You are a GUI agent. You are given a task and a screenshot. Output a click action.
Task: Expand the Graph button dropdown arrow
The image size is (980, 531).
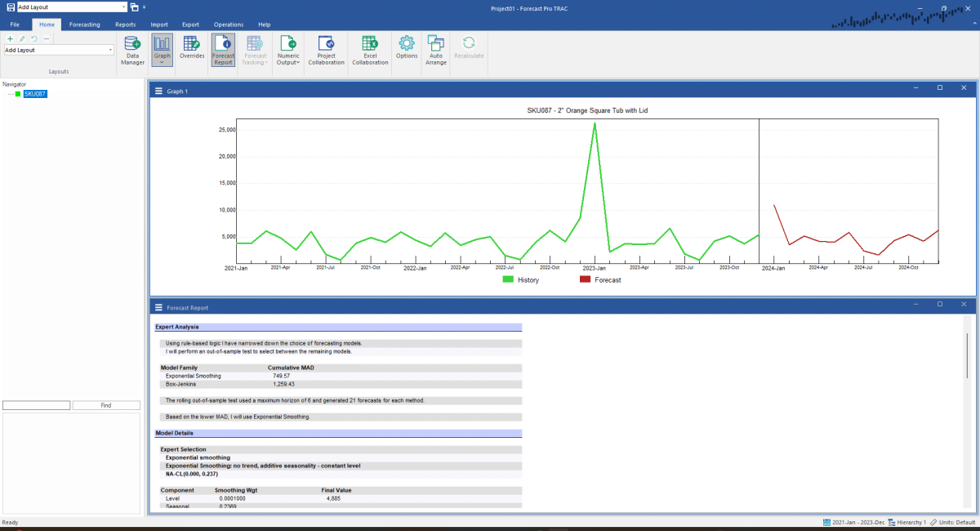tap(162, 62)
